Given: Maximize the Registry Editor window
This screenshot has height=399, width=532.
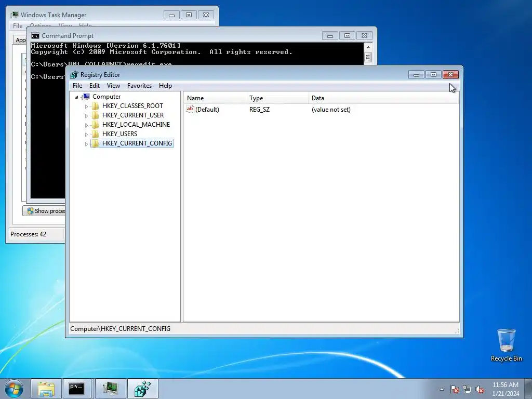Looking at the screenshot, I should [433, 75].
